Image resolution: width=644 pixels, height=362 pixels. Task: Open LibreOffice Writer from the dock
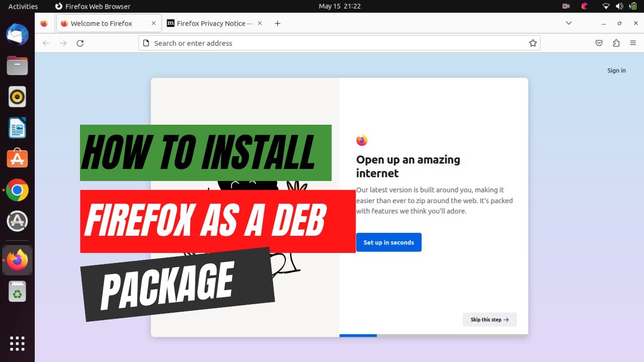[17, 128]
